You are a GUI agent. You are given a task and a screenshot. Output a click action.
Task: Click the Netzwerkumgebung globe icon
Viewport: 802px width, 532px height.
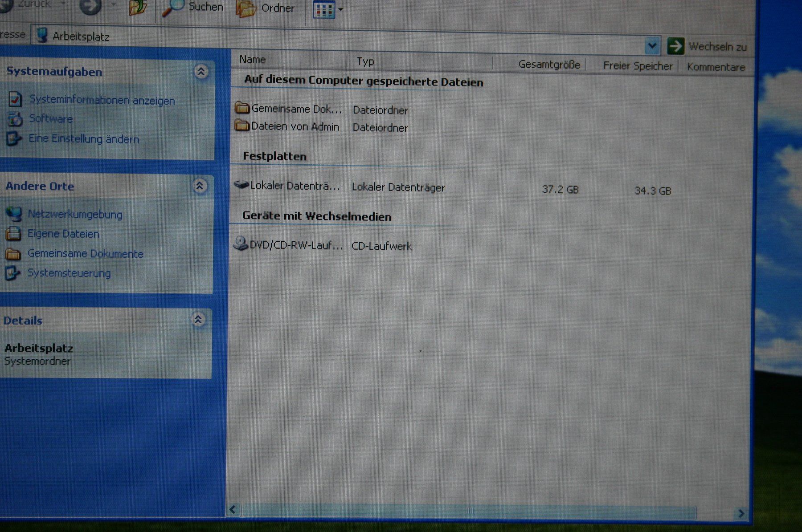[x=13, y=214]
